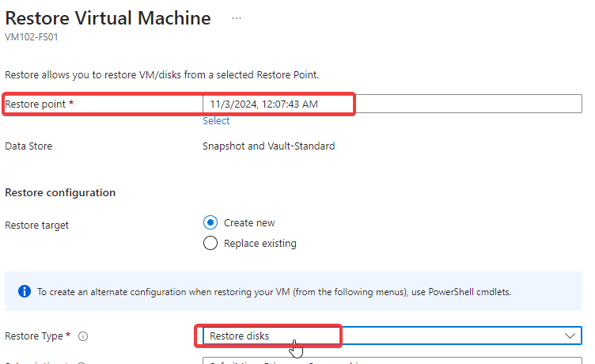Click the Restore description sentence

162,74
